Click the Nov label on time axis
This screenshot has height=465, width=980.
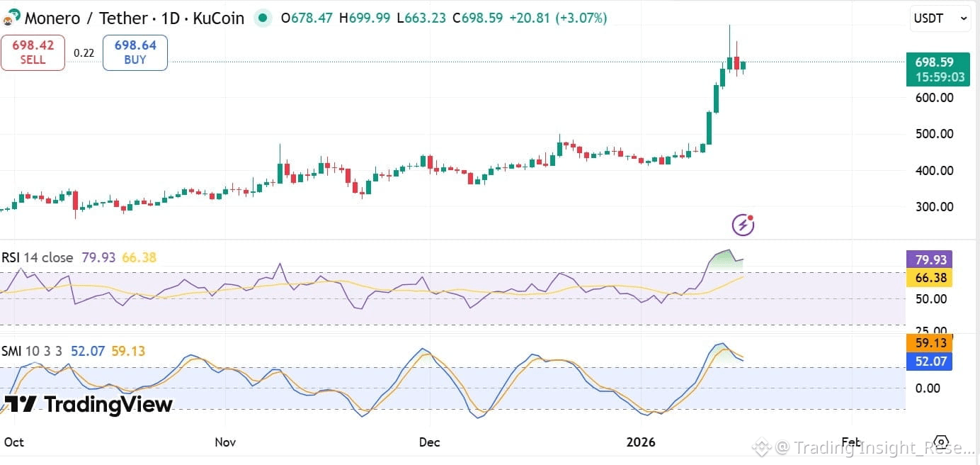(x=225, y=442)
